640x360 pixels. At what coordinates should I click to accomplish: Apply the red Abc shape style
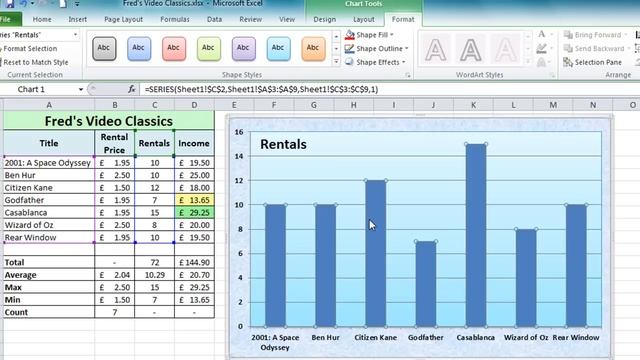pyautogui.click(x=174, y=48)
